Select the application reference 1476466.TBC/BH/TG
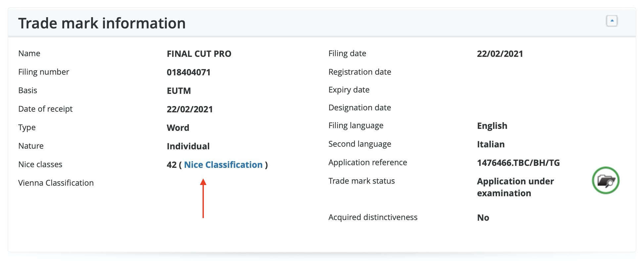Image resolution: width=644 pixels, height=261 pixels. (518, 163)
